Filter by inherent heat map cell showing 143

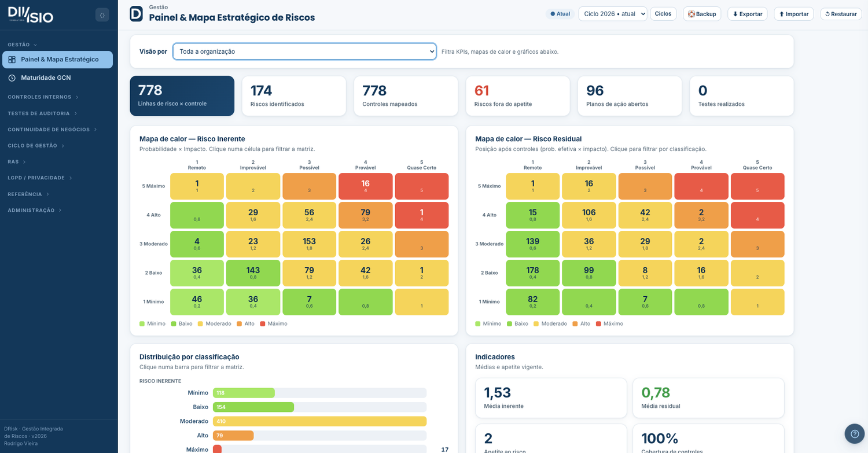coord(253,273)
